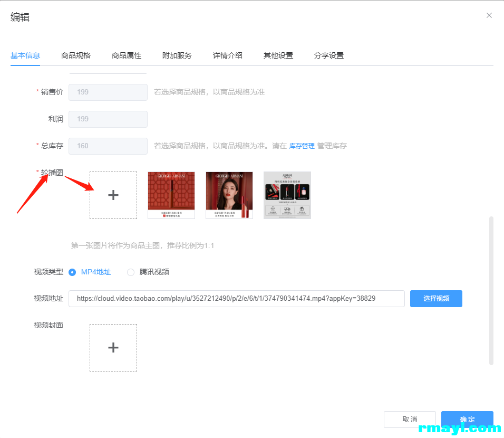This screenshot has height=438, width=504.
Task: Switch to the 其他设置 tab
Action: click(x=278, y=55)
